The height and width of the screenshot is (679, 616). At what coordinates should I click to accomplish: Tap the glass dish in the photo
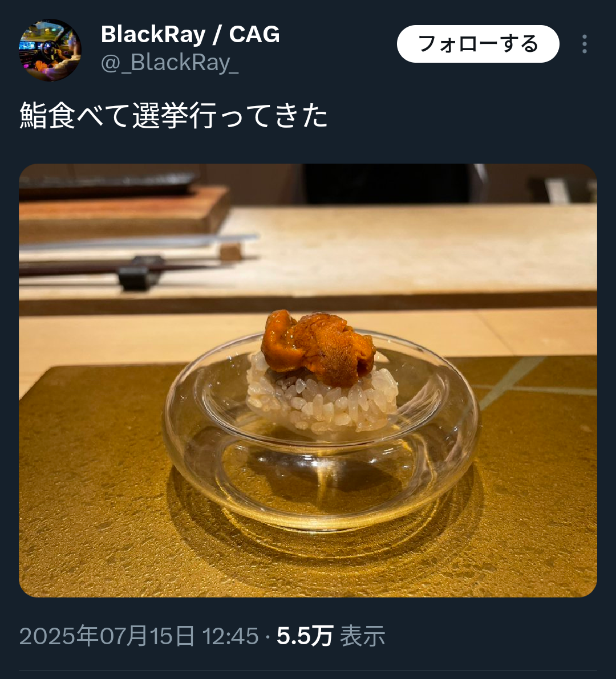coord(322,433)
